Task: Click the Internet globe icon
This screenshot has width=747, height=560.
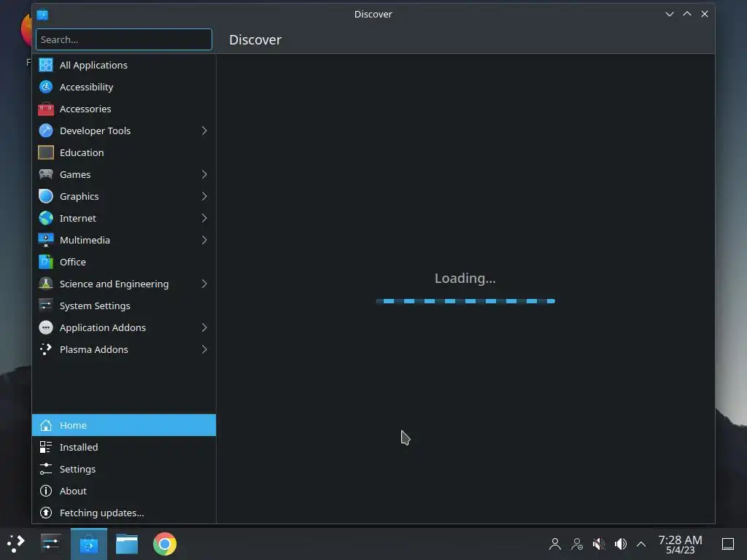Action: 46,218
